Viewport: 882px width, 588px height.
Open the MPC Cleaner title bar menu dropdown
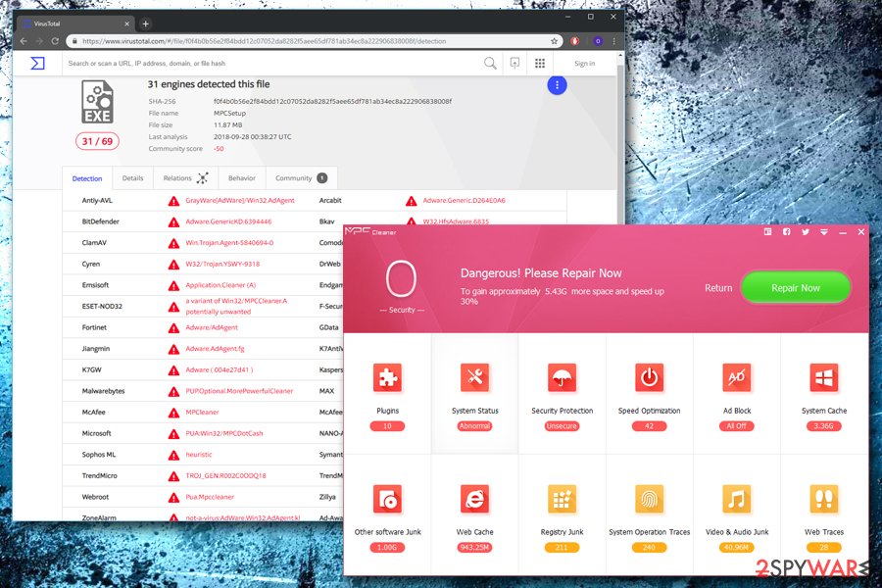[824, 232]
